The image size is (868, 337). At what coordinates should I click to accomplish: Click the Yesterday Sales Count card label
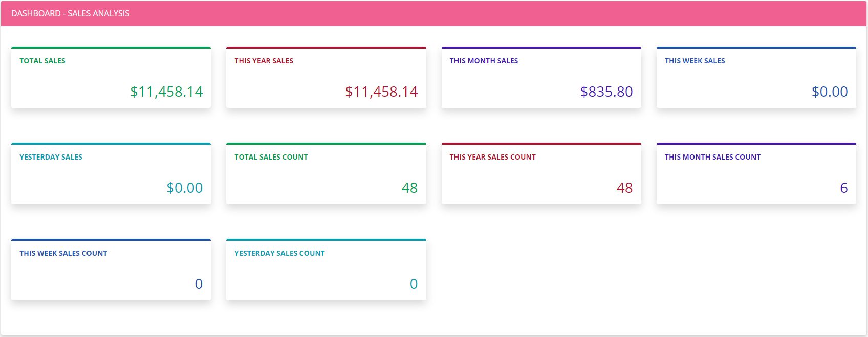coord(279,253)
